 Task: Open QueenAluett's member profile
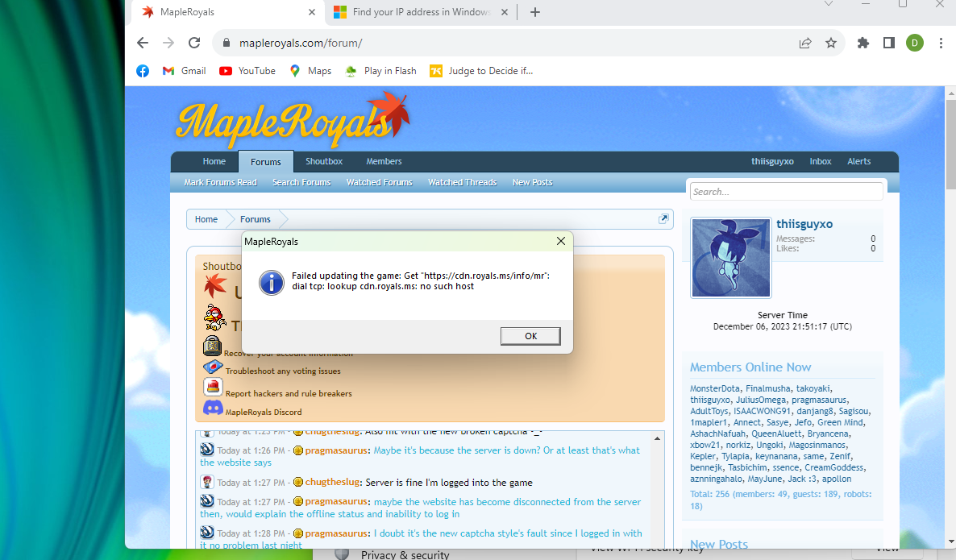(x=776, y=433)
